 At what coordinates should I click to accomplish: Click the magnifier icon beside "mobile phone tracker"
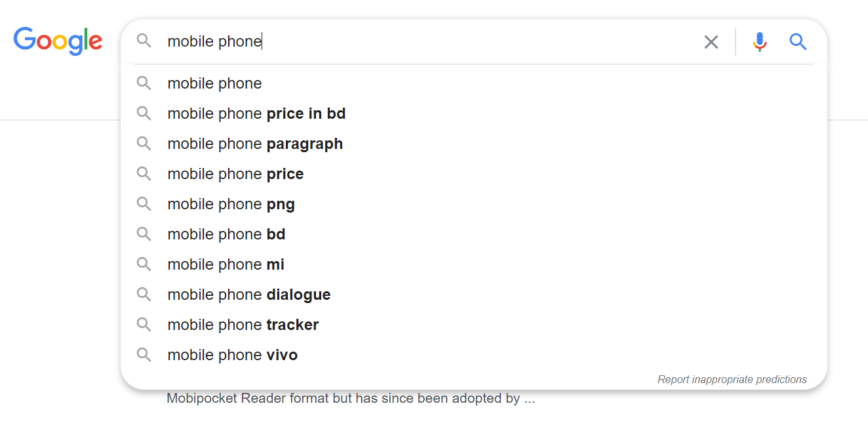coord(144,324)
